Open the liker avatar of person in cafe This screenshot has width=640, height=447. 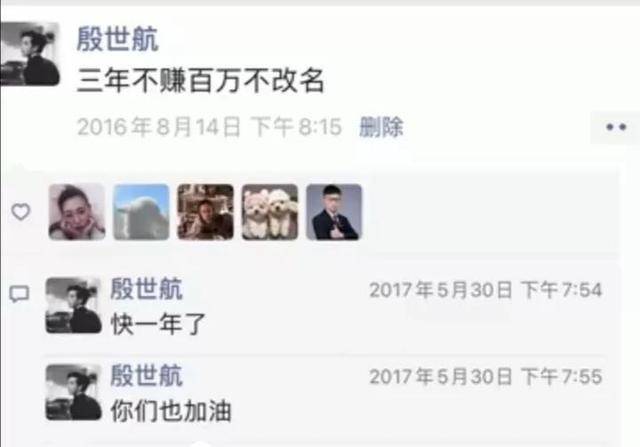[206, 212]
